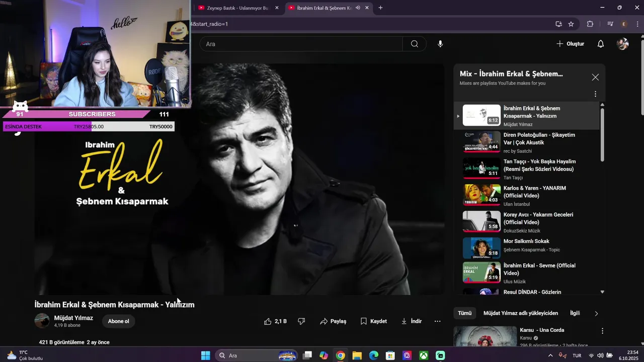Click the Windows taskbar Ara search box
Image resolution: width=644 pixels, height=362 pixels.
tap(257, 355)
